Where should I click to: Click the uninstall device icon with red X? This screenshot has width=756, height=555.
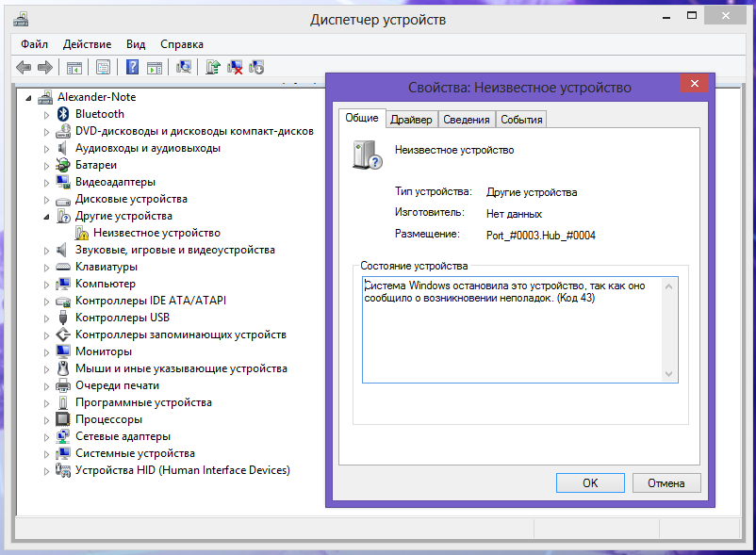(x=235, y=67)
